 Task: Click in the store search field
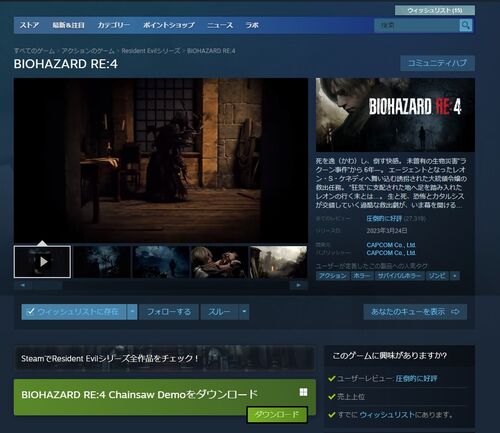pos(417,25)
